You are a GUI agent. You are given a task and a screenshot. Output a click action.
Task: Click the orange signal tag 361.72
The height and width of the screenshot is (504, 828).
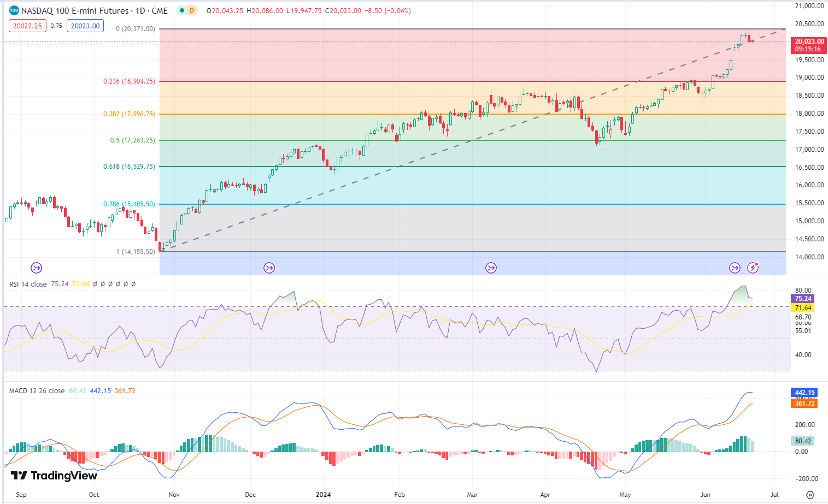(x=804, y=403)
